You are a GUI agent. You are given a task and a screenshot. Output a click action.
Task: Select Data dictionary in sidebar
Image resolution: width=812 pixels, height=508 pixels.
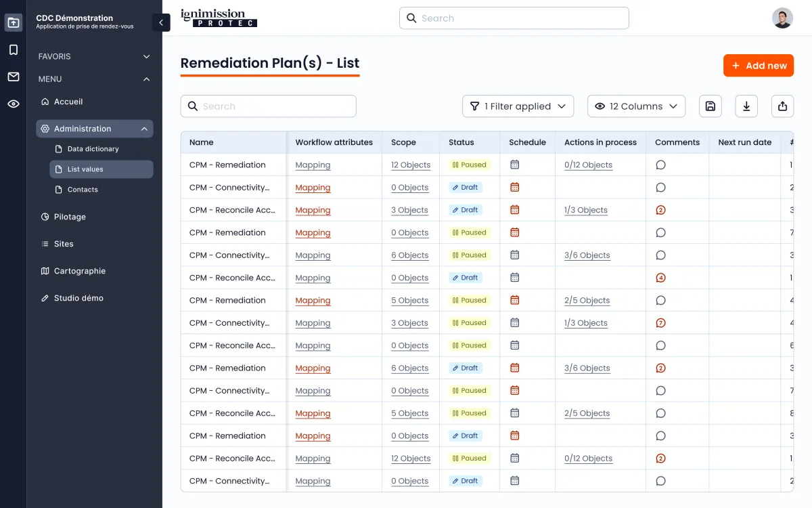(93, 149)
